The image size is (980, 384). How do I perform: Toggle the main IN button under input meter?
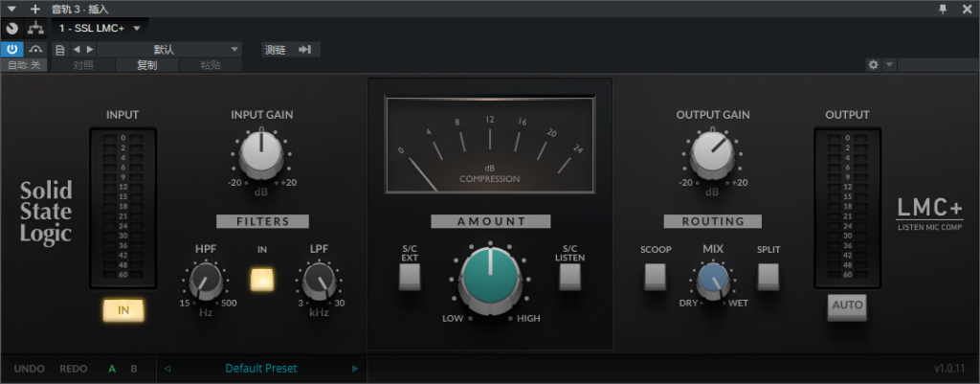pos(123,310)
